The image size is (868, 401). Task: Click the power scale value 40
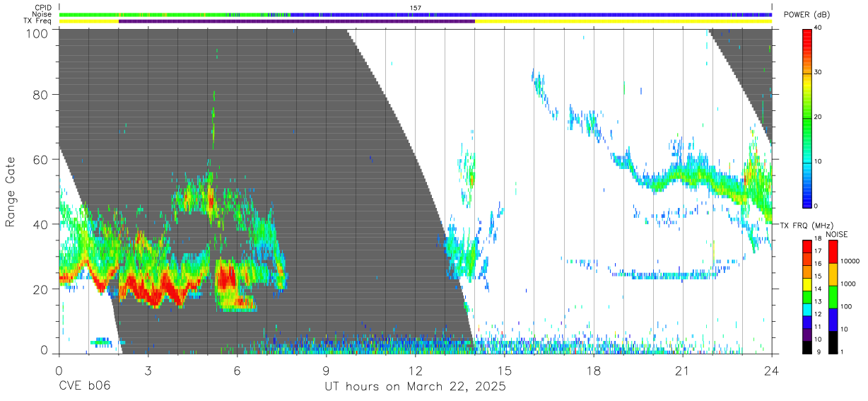pos(819,28)
